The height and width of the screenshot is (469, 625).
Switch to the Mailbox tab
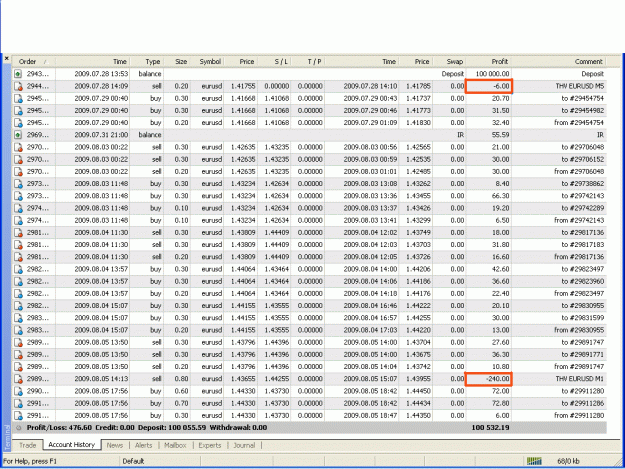(175, 445)
